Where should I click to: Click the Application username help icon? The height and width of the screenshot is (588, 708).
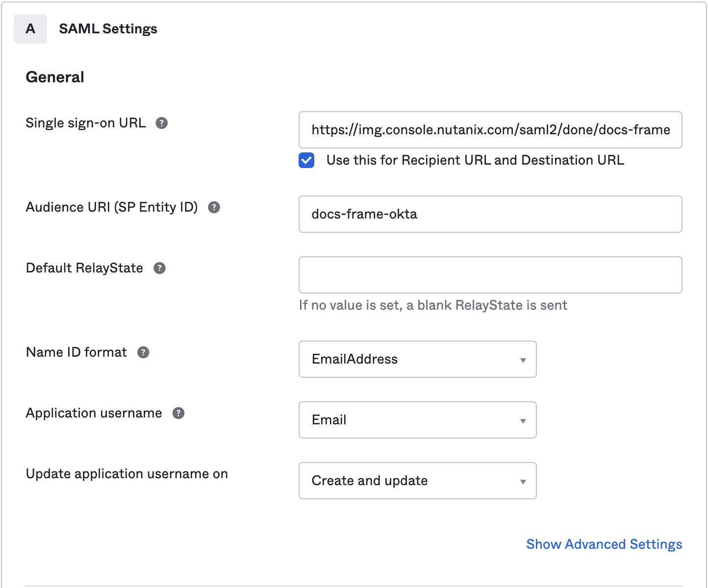178,413
